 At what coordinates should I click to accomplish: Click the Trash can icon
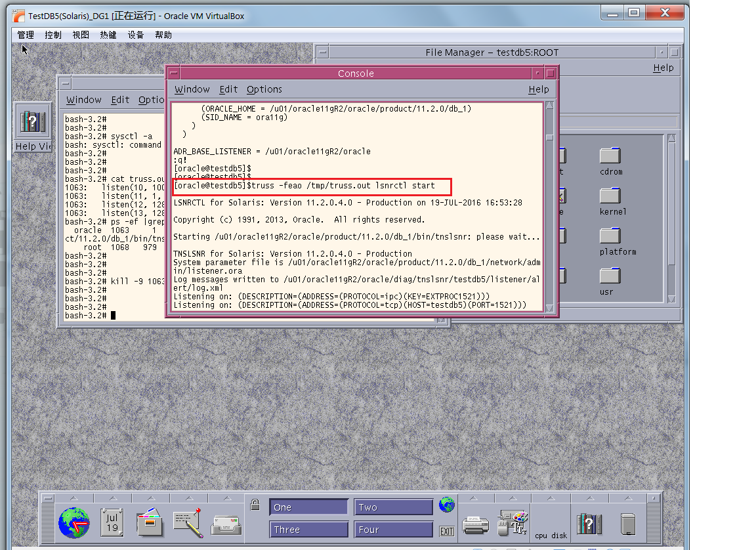click(628, 524)
